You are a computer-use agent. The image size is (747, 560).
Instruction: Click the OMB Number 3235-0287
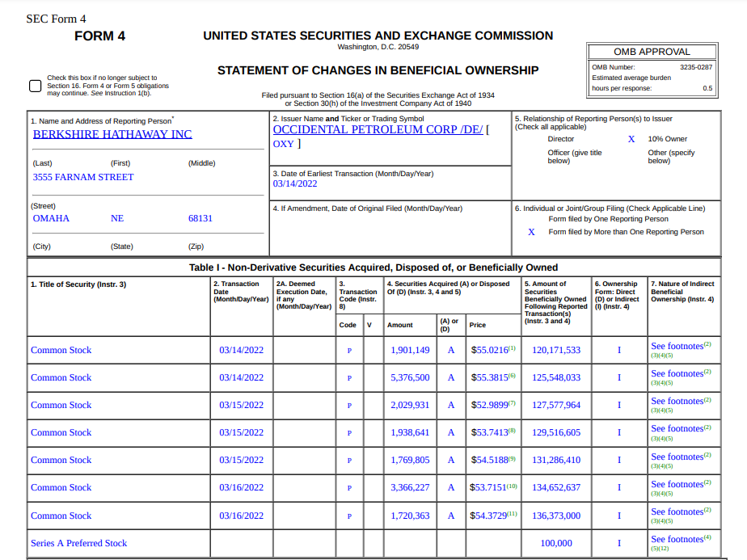(696, 67)
